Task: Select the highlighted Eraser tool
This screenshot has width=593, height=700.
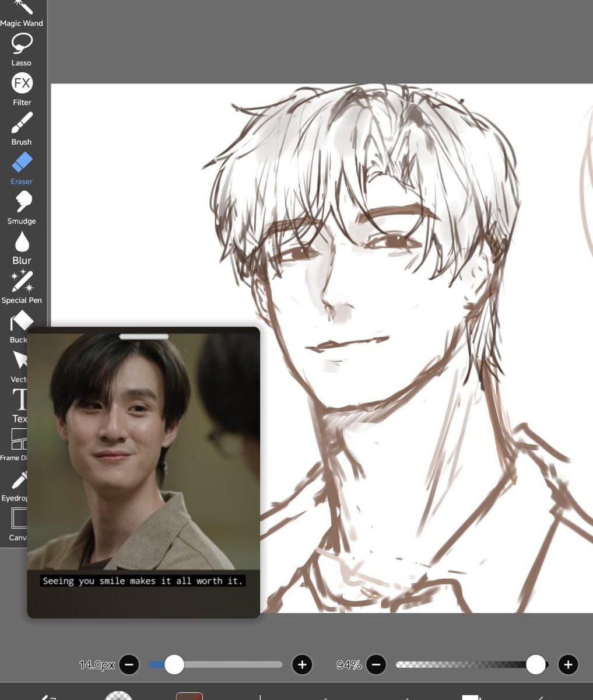Action: coord(22,169)
